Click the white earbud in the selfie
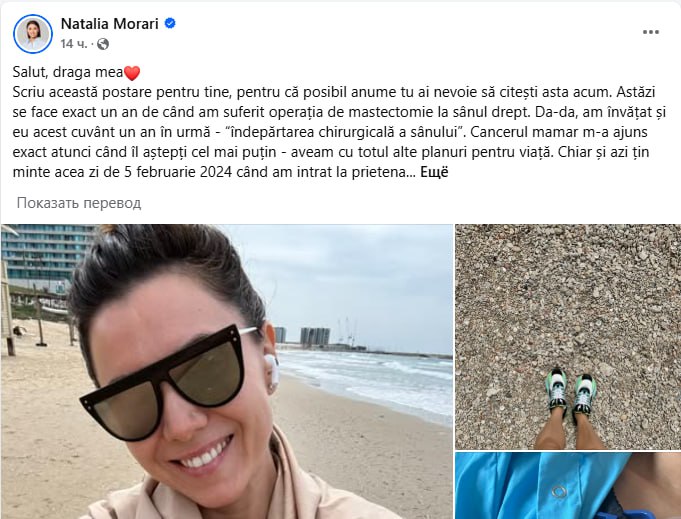The height and width of the screenshot is (519, 681). [x=271, y=374]
